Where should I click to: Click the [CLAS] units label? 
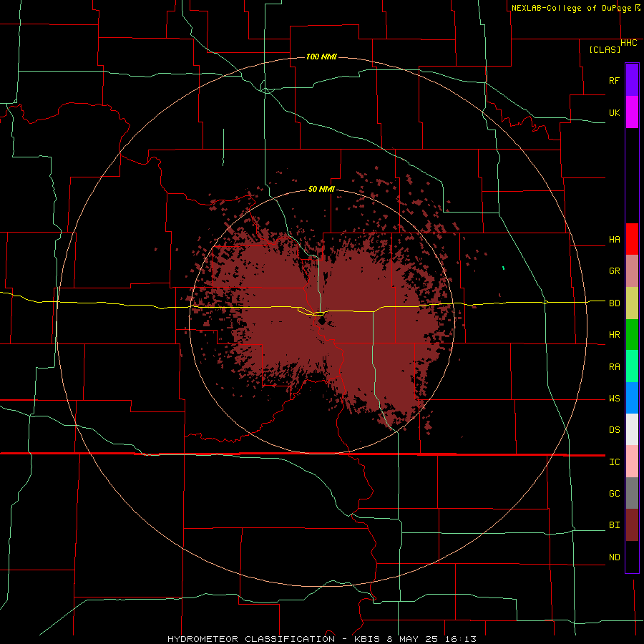tap(605, 50)
